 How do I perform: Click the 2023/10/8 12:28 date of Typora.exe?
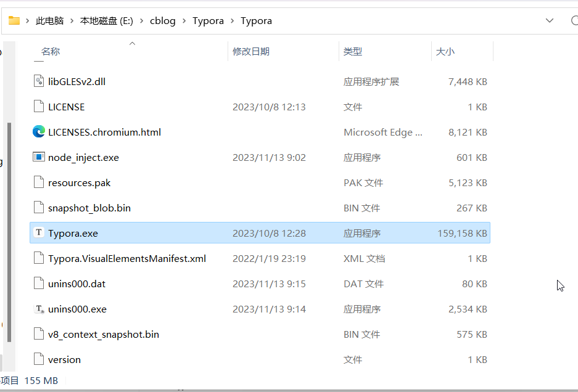coord(269,233)
